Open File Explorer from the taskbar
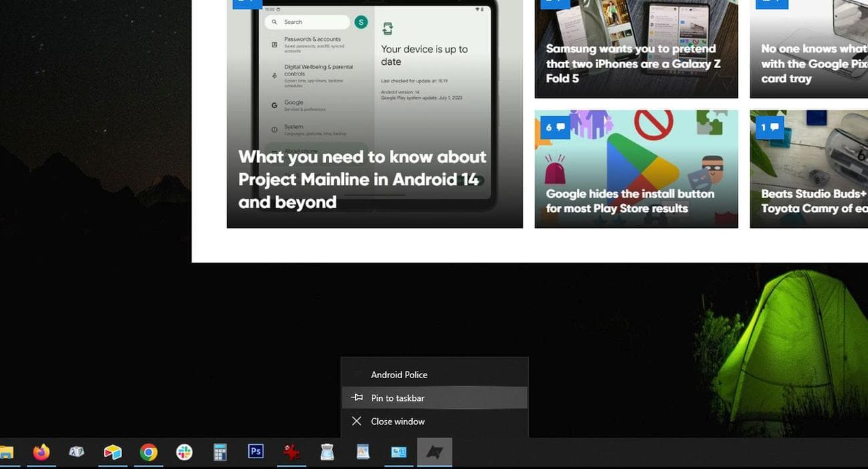Viewport: 868px width, 469px height. tap(7, 452)
